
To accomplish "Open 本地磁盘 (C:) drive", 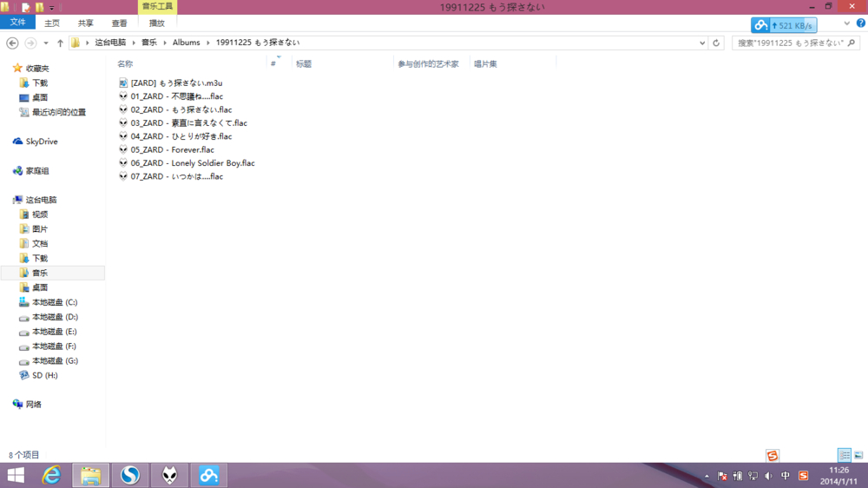I will (x=54, y=302).
